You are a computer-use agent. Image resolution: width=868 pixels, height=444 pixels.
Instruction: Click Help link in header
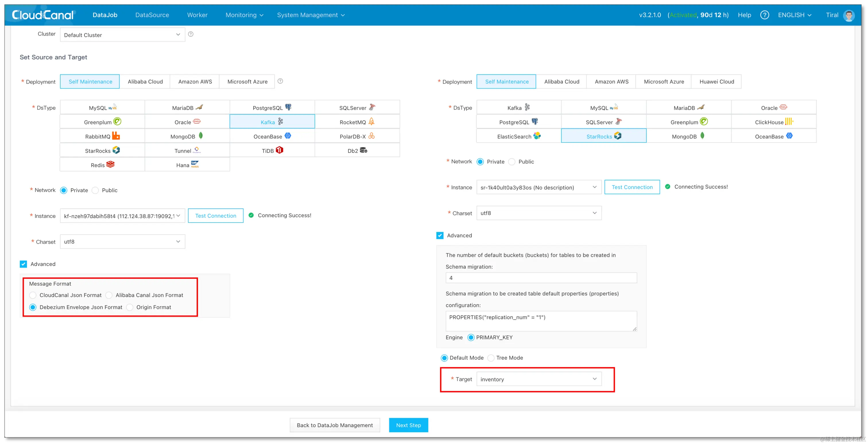pyautogui.click(x=744, y=15)
